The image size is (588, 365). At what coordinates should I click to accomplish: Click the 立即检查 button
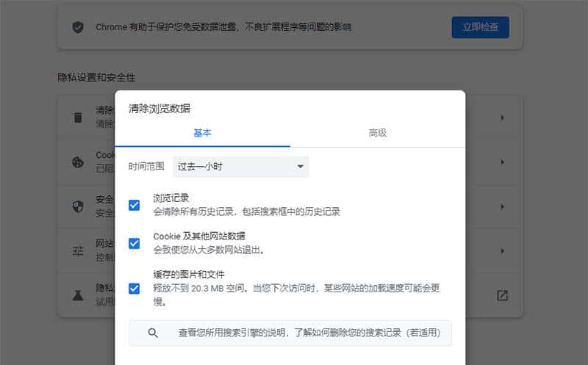(481, 27)
